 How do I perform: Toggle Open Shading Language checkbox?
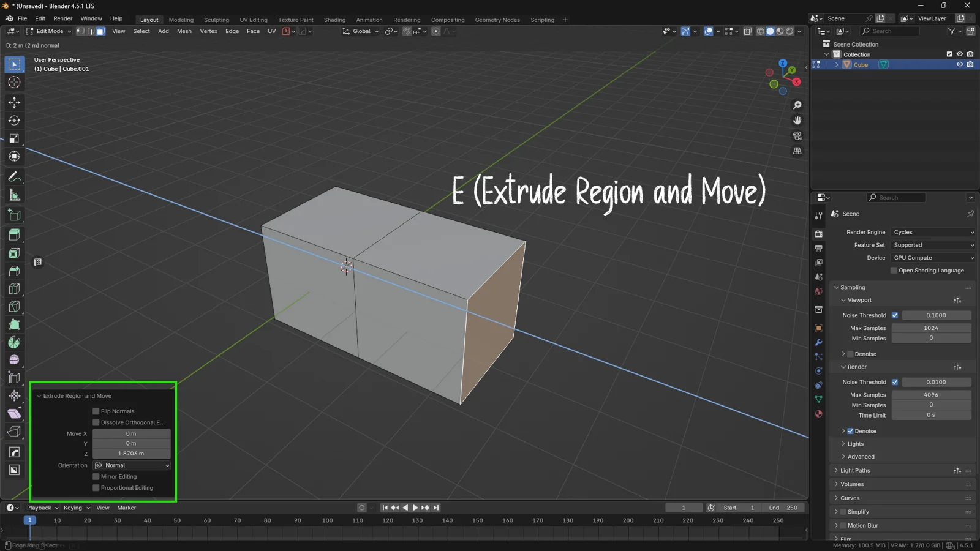(894, 271)
